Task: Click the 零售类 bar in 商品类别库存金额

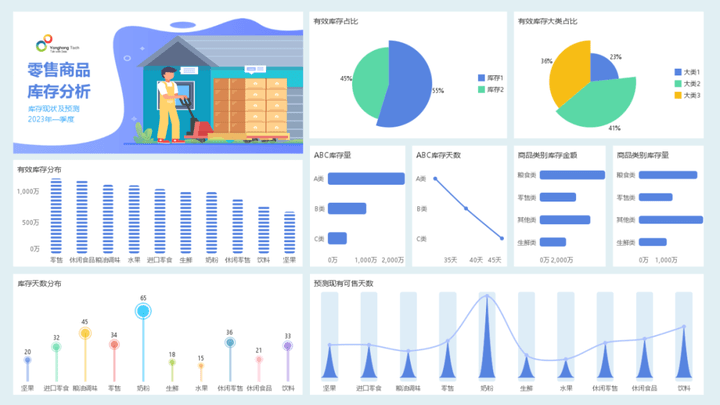Action: [x=558, y=197]
